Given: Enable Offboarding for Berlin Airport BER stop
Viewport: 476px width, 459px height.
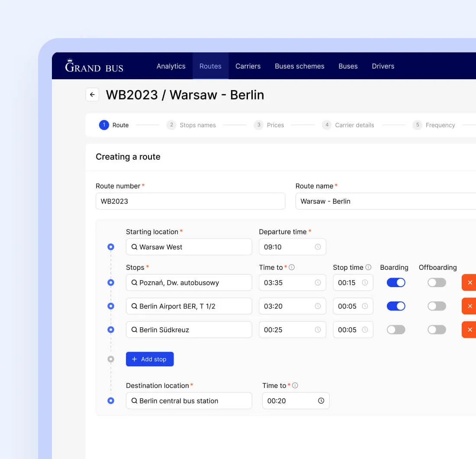Looking at the screenshot, I should tap(437, 306).
